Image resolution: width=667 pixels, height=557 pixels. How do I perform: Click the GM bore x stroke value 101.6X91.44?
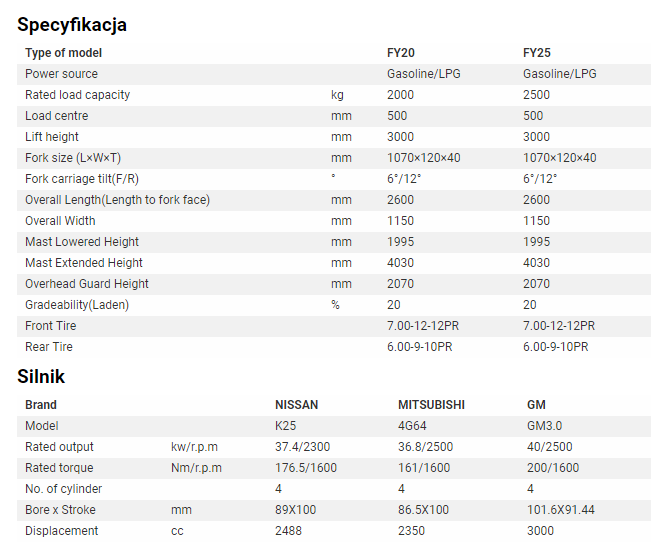coord(561,510)
